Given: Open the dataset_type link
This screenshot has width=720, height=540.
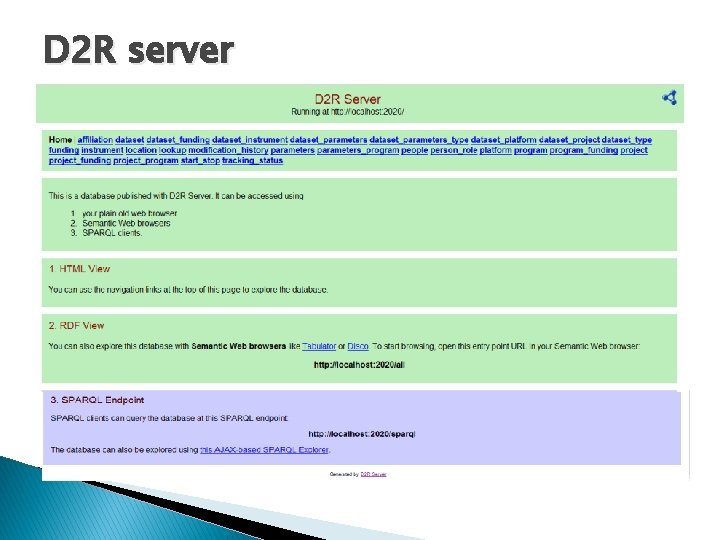Looking at the screenshot, I should point(626,140).
